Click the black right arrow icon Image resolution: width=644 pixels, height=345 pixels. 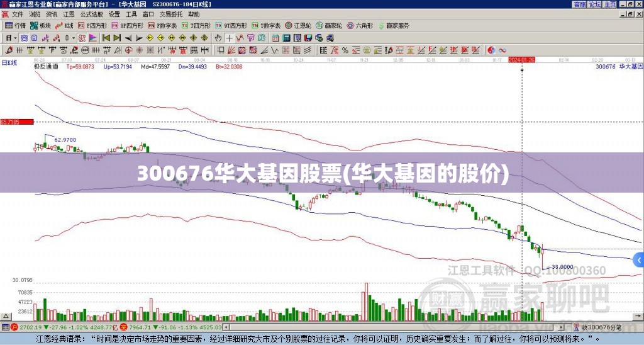(139, 38)
